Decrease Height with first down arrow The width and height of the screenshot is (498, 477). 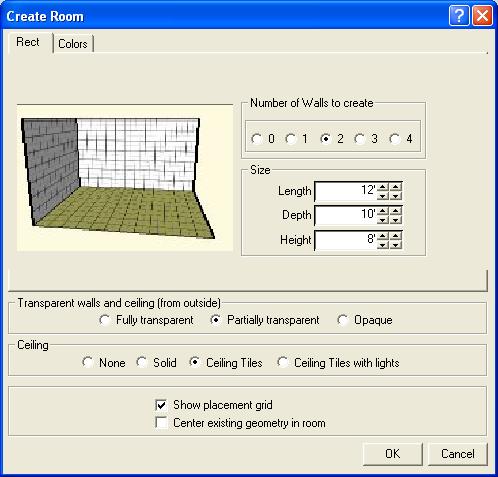383,245
